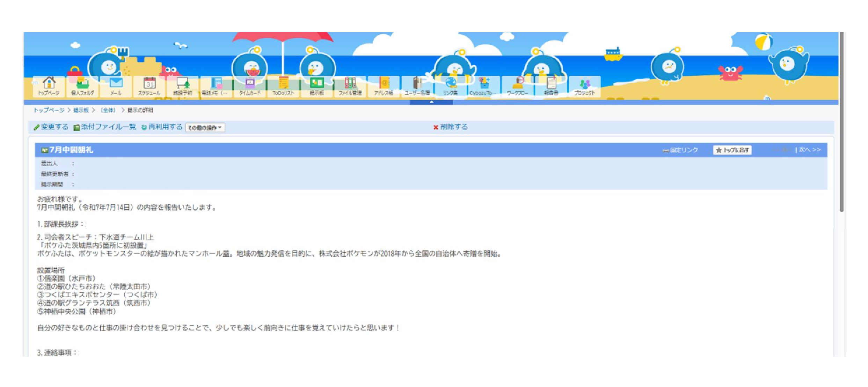Open the スケジュール calendar icon
The height and width of the screenshot is (387, 868).
pyautogui.click(x=149, y=86)
